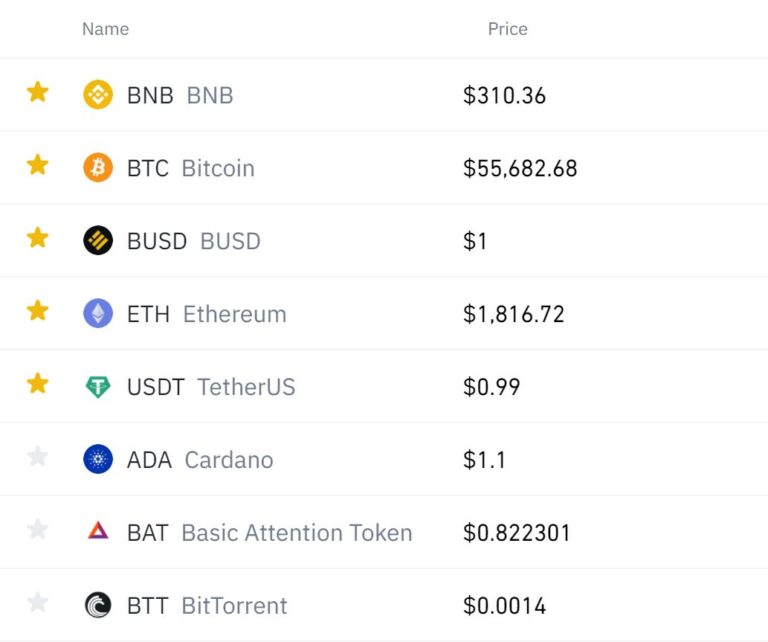Click the BNB coin logo icon
Image resolution: width=768 pixels, height=642 pixels.
point(98,95)
